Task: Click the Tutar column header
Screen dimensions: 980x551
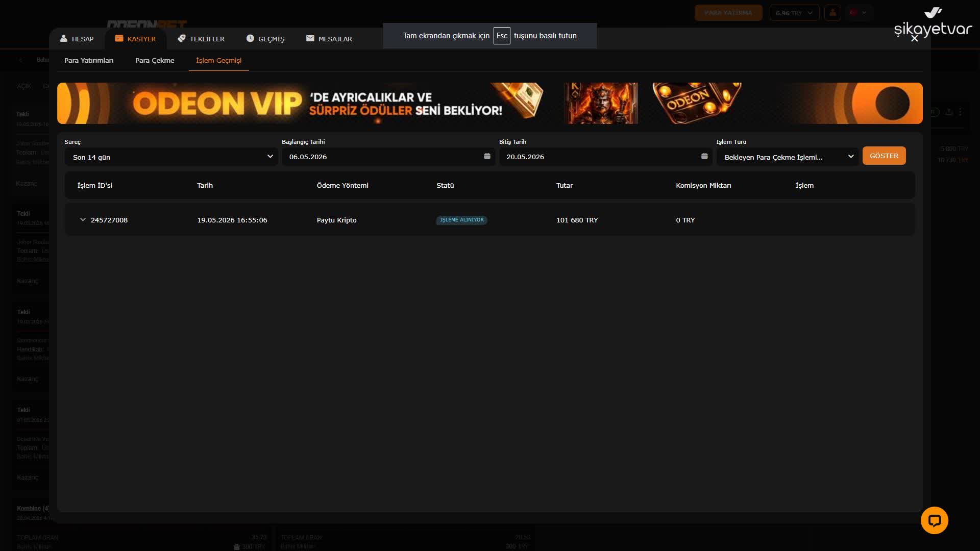Action: [565, 185]
